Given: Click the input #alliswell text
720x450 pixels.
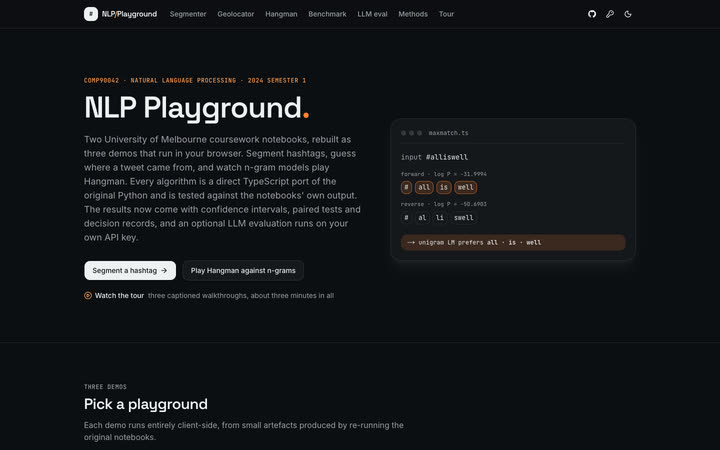Looking at the screenshot, I should coord(434,157).
